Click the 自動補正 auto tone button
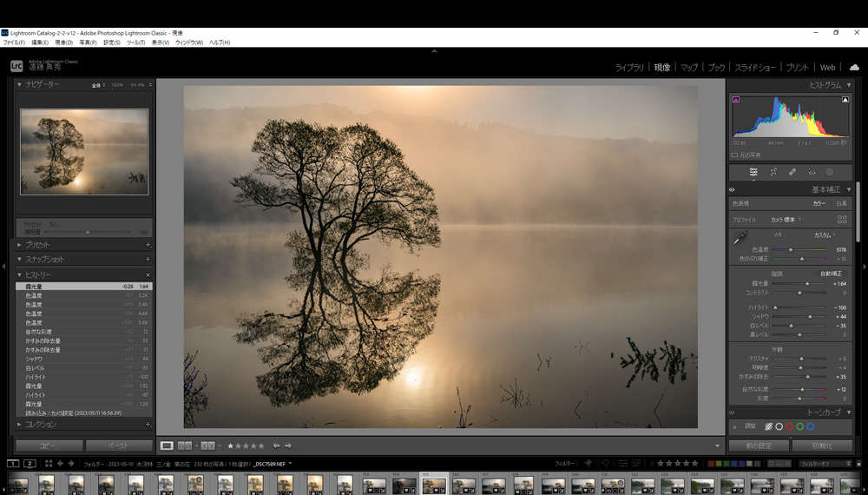 [x=831, y=274]
